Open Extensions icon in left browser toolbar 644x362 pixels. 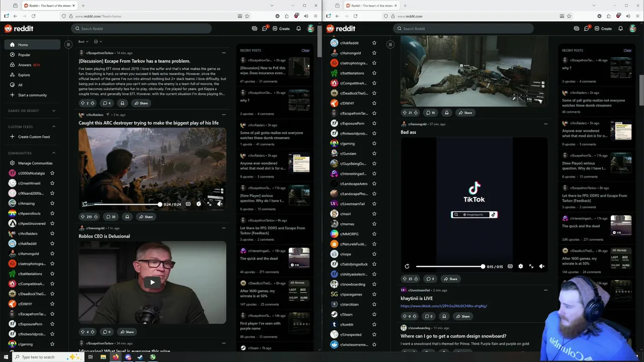[x=286, y=16]
